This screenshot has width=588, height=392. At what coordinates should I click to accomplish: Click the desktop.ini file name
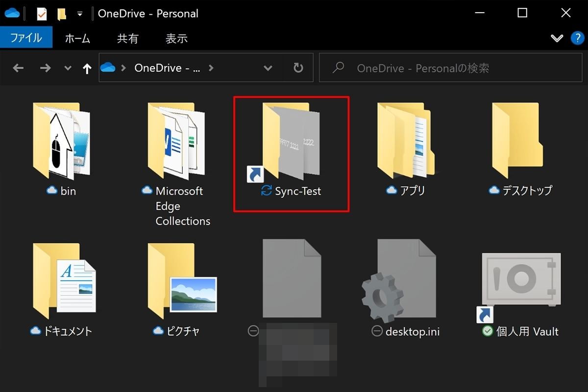pyautogui.click(x=412, y=332)
